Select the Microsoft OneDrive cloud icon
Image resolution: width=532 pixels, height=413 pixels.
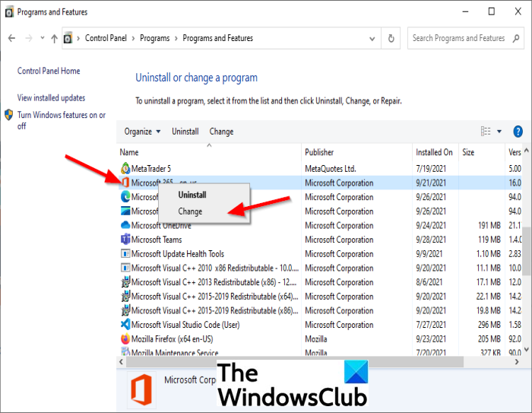click(x=125, y=225)
